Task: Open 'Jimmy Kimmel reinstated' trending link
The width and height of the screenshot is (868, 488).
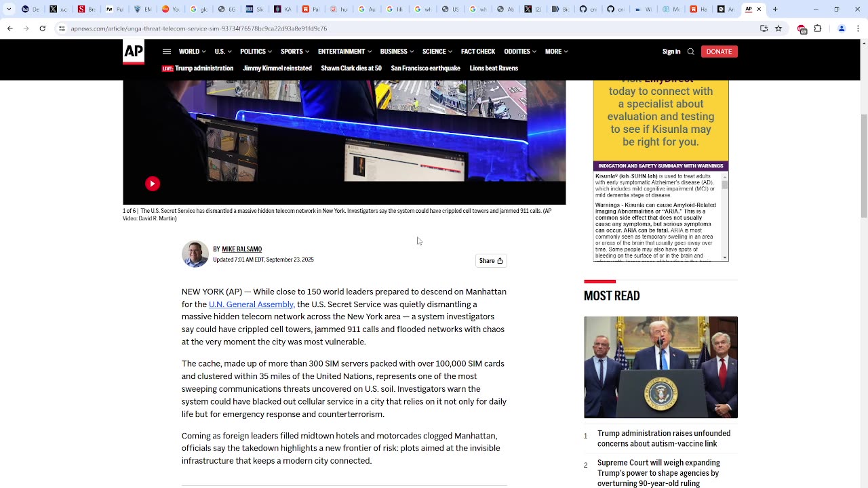Action: click(x=277, y=68)
